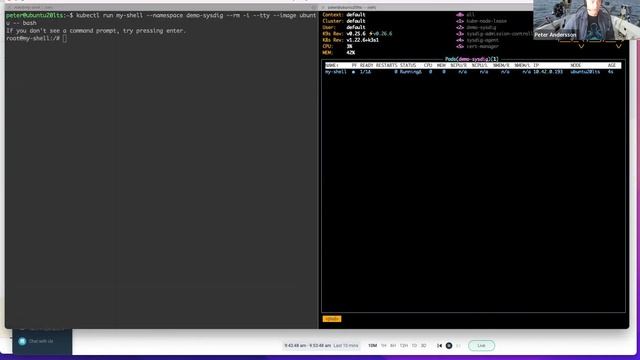Click the Live button in time bar
Screen dimensions: 640x360
tap(481, 346)
